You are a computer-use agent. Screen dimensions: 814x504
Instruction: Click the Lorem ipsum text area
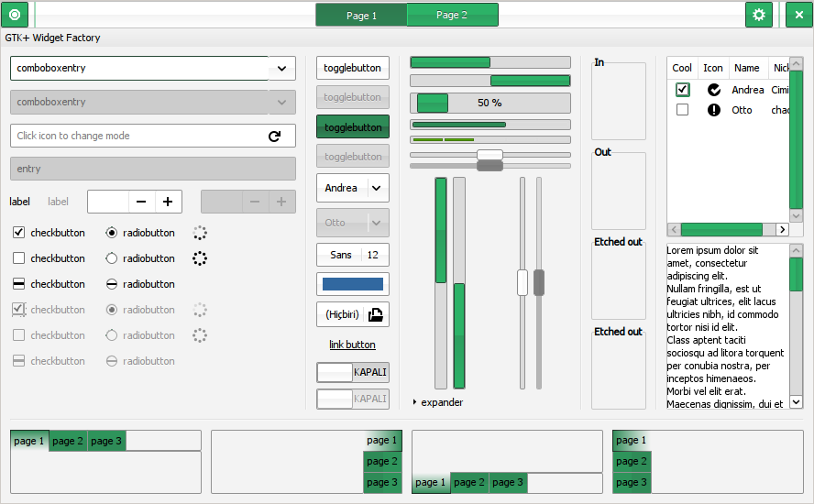point(728,326)
